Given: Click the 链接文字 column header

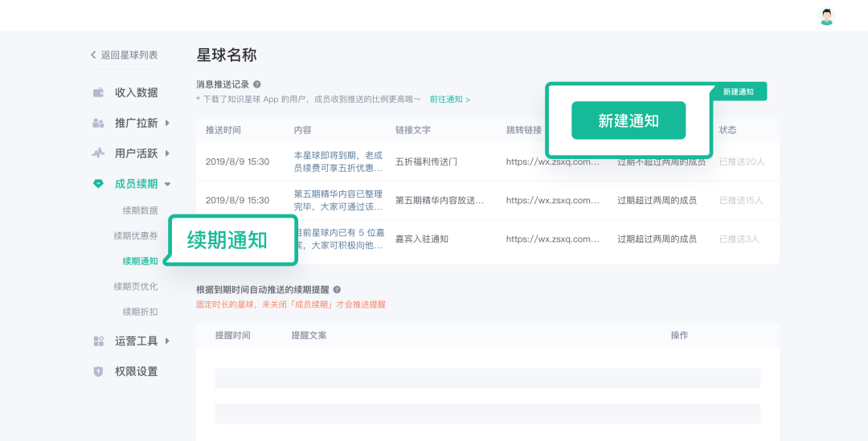Looking at the screenshot, I should 413,130.
